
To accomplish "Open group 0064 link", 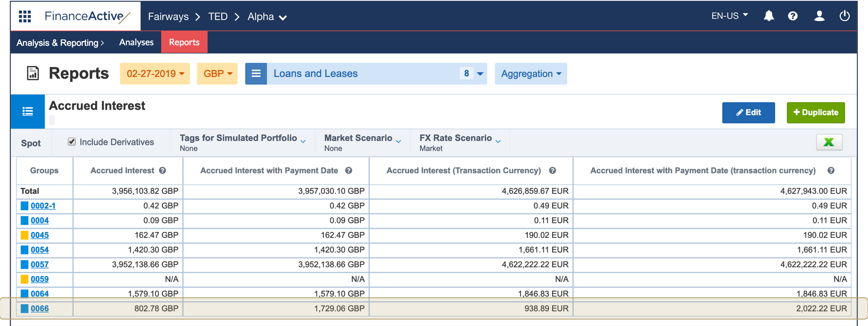I will (x=40, y=293).
